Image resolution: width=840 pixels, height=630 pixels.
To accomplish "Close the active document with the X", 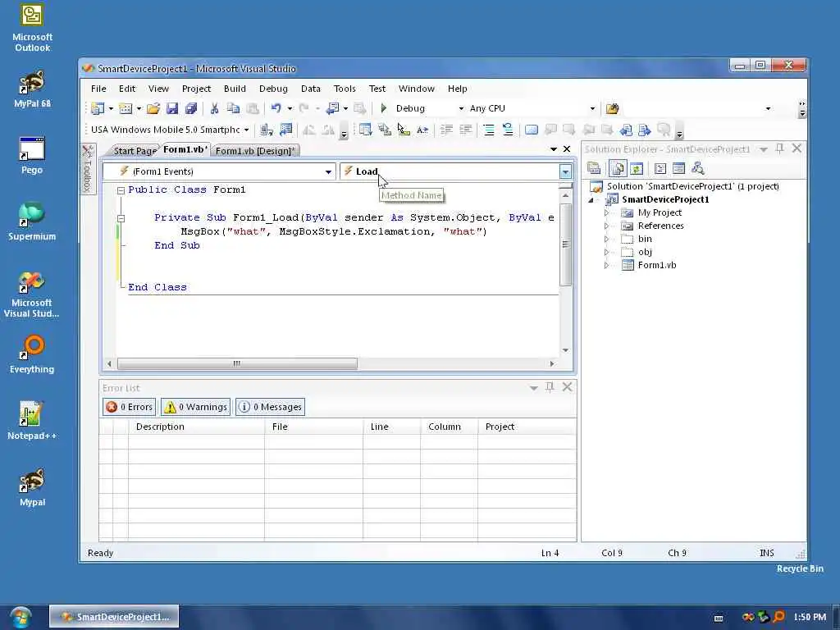I will pos(567,149).
